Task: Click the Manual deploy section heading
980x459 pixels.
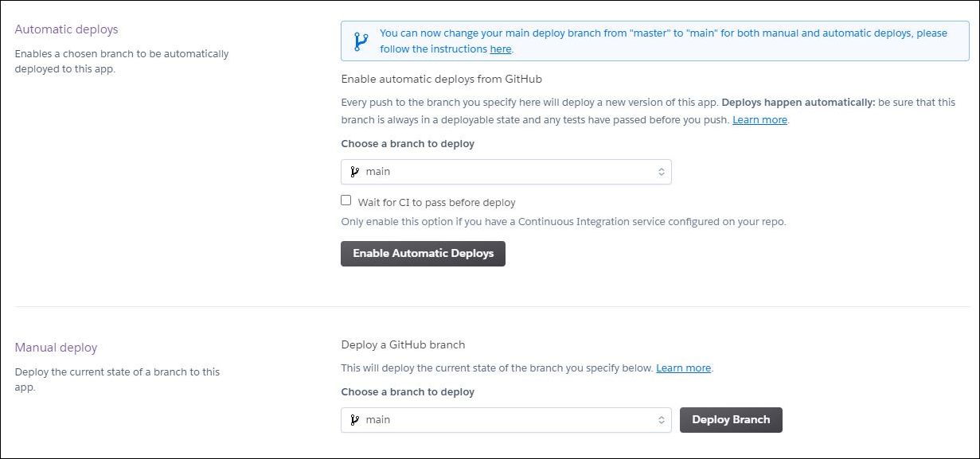Action: click(x=57, y=348)
